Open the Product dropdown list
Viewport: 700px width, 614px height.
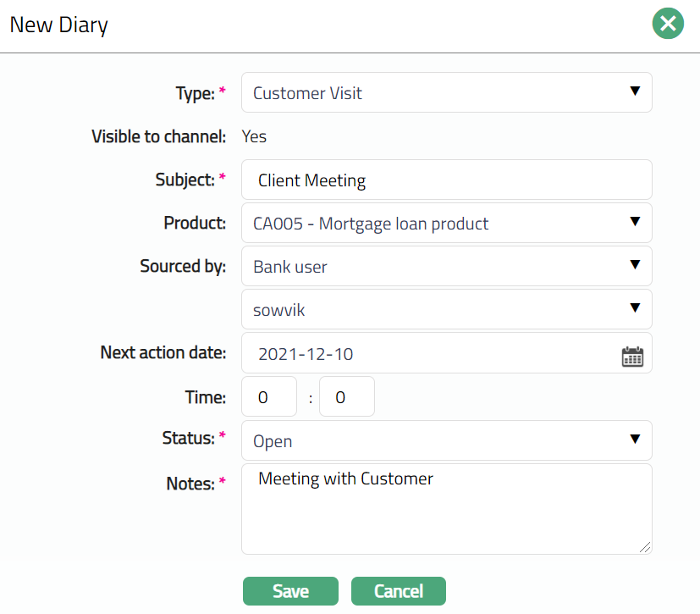[446, 224]
